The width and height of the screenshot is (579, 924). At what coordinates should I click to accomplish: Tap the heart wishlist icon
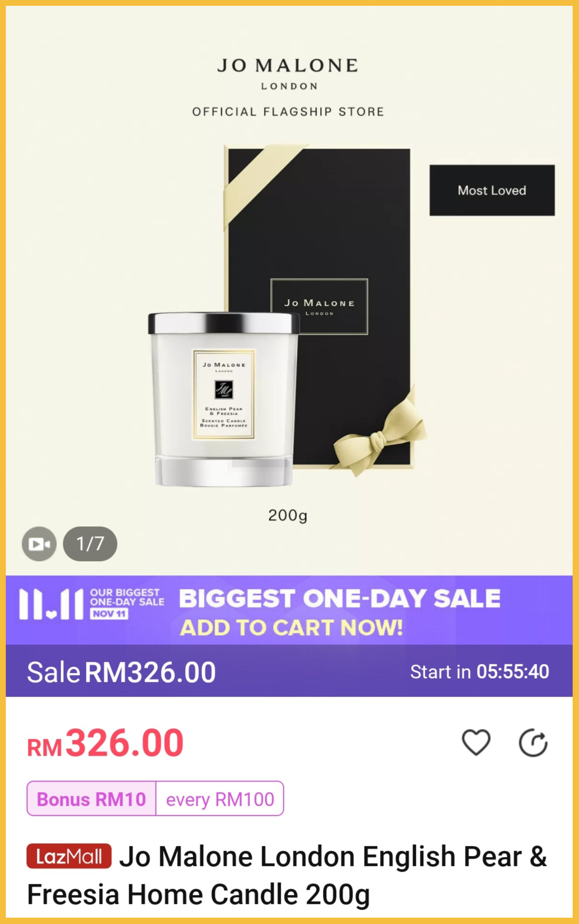[476, 743]
